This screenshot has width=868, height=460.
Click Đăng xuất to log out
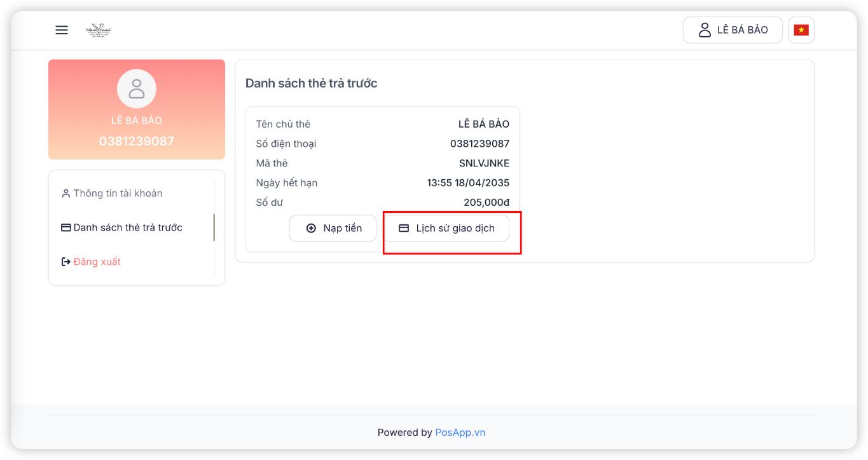tap(97, 262)
